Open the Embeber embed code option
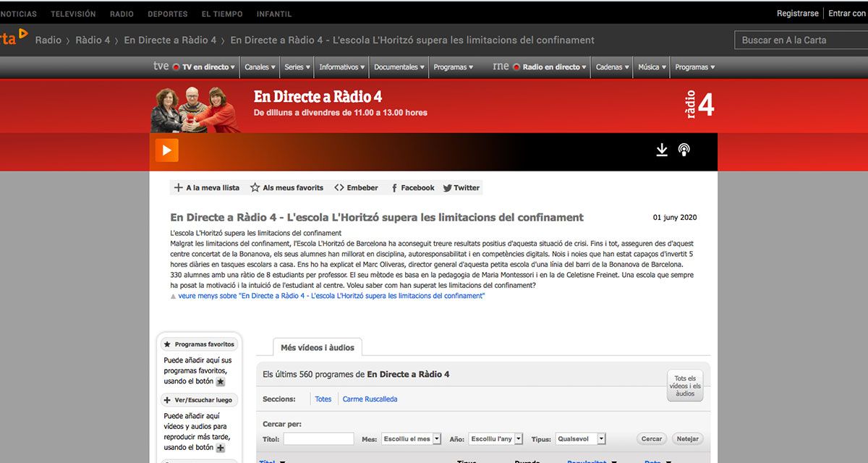This screenshot has height=463, width=868. point(356,187)
